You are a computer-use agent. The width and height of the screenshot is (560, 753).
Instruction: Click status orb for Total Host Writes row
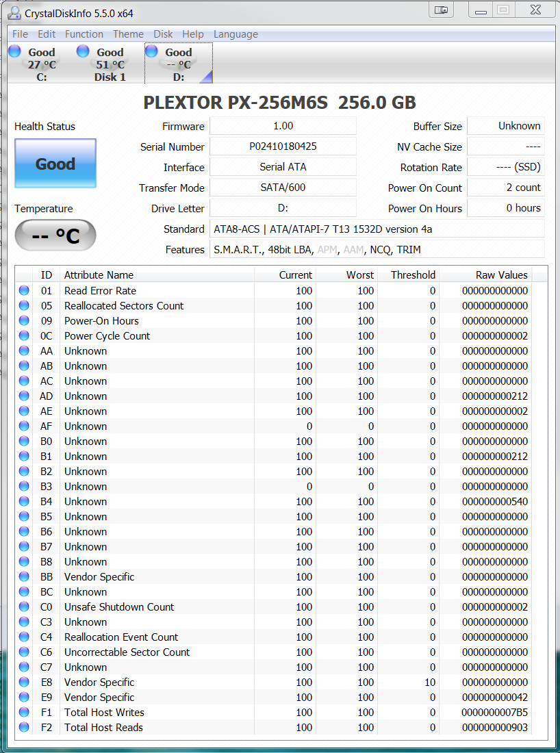tap(25, 713)
